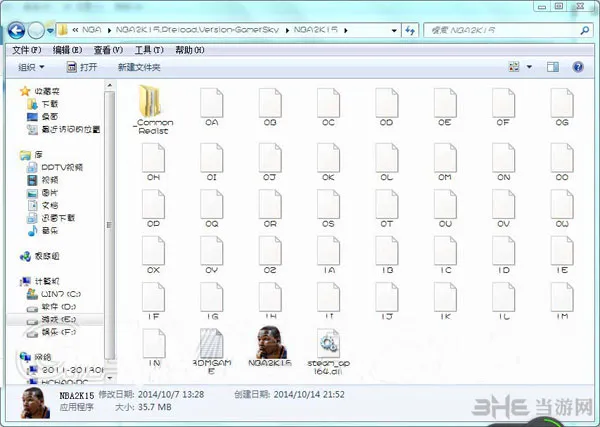This screenshot has height=427, width=600.
Task: Open the 编辑(E) menu
Action: [x=67, y=50]
